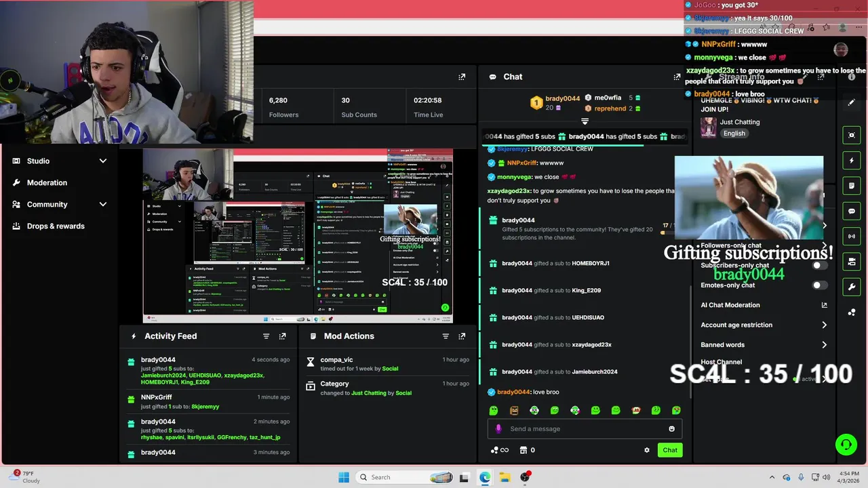Viewport: 868px width, 488px height.
Task: Click the 6,280 Followers stat
Action: click(x=283, y=107)
